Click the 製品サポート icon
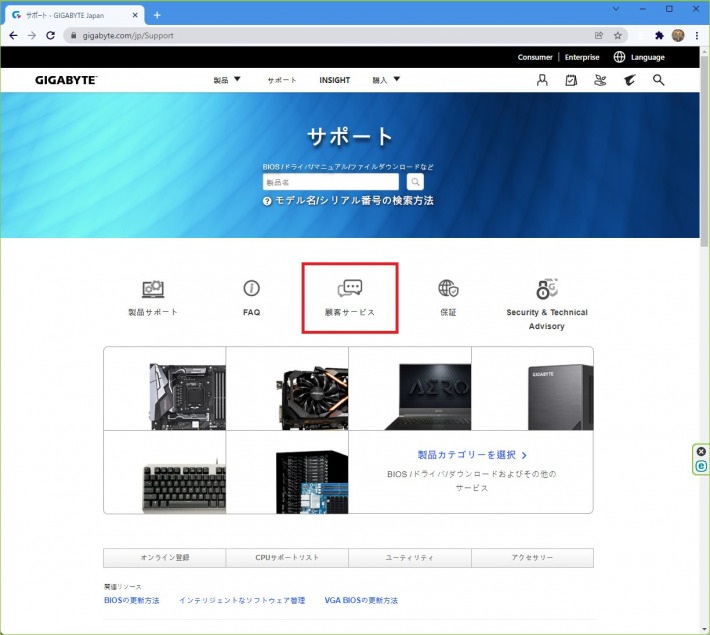The height and width of the screenshot is (635, 710). [153, 289]
